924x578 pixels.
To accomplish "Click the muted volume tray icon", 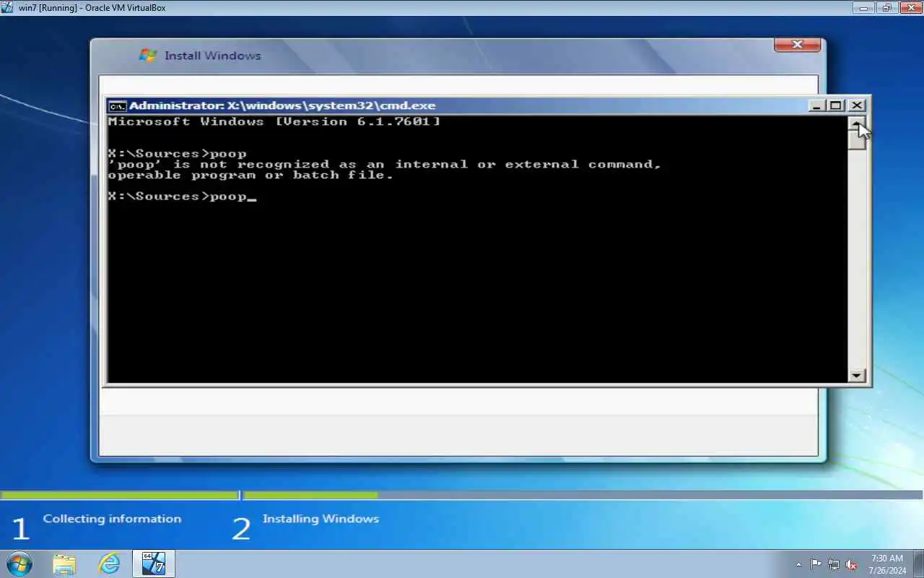I will (851, 564).
